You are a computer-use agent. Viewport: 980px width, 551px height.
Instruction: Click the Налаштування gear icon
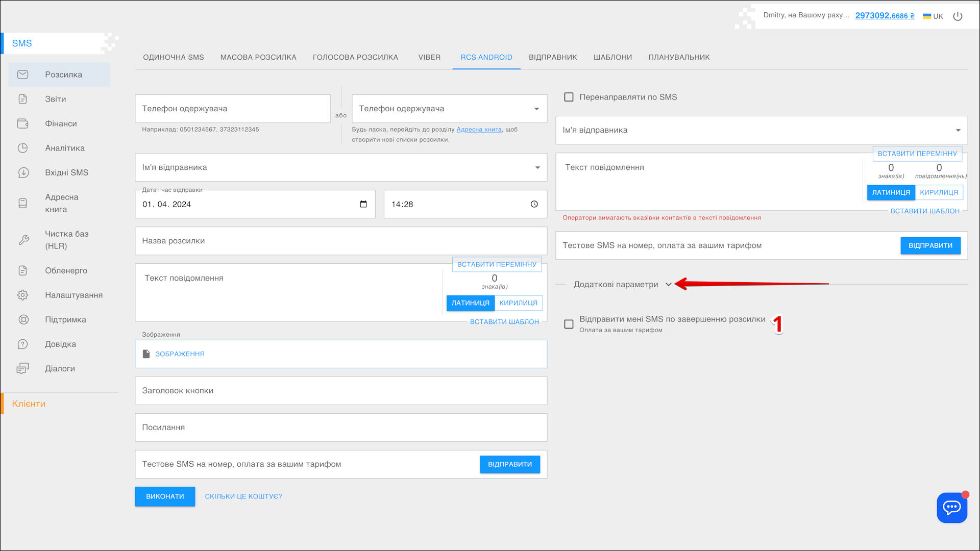point(23,295)
